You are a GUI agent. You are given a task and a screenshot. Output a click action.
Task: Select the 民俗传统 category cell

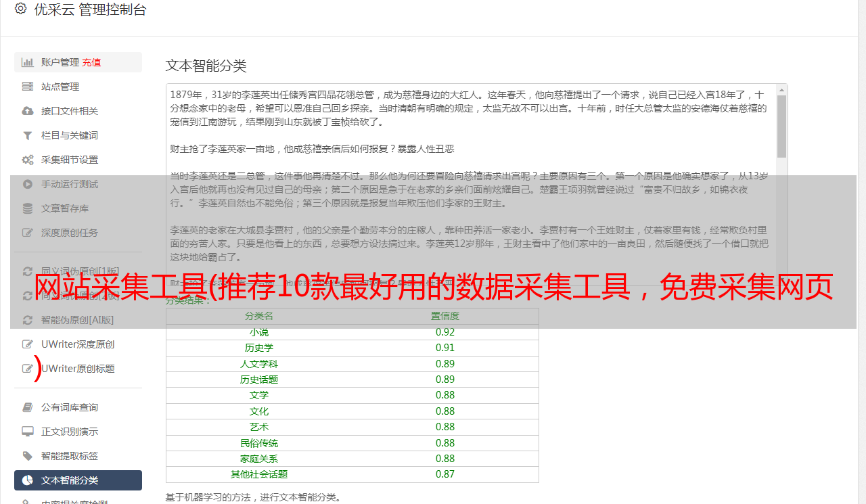point(259,443)
